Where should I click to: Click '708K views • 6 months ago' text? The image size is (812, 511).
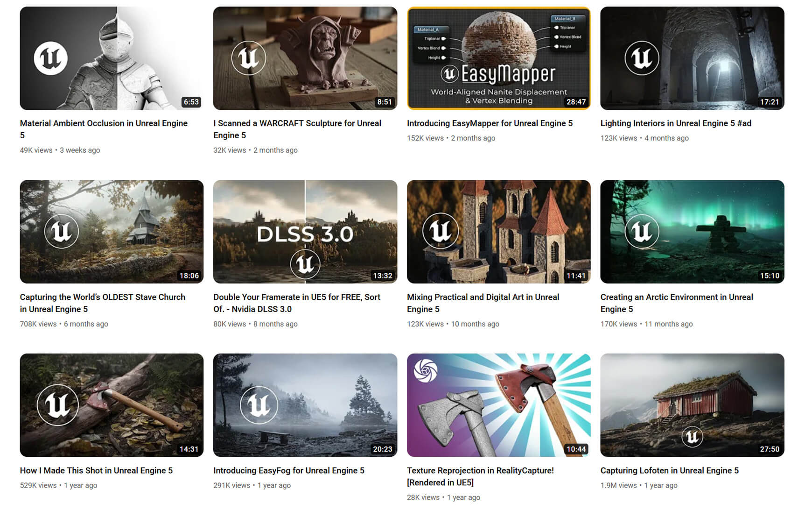tap(64, 324)
